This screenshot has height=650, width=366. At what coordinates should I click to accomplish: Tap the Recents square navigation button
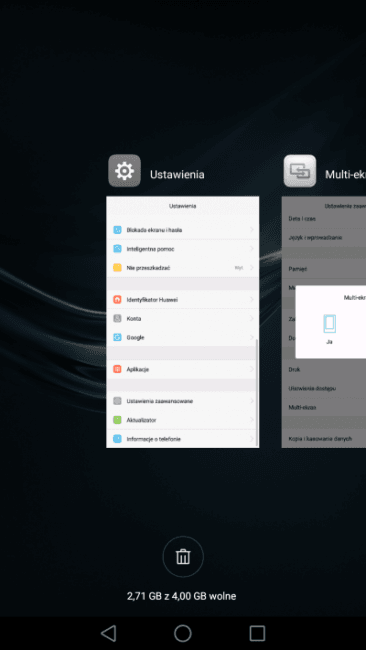[257, 633]
